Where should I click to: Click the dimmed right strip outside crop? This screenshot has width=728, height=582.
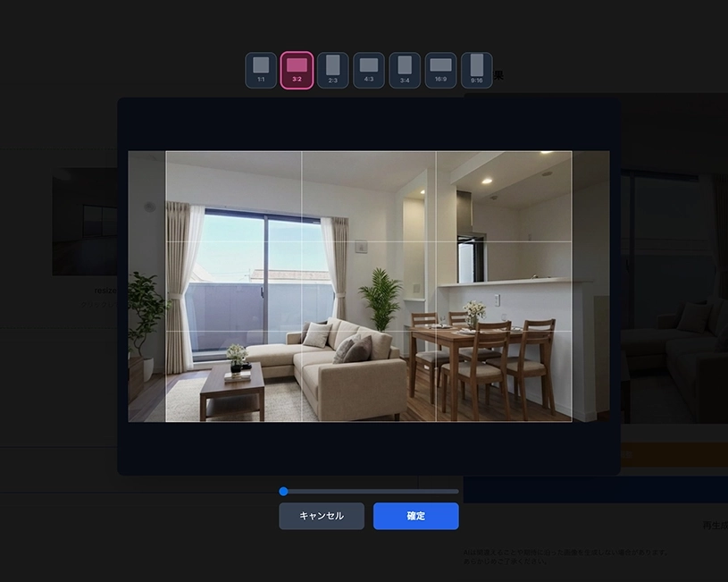point(590,286)
